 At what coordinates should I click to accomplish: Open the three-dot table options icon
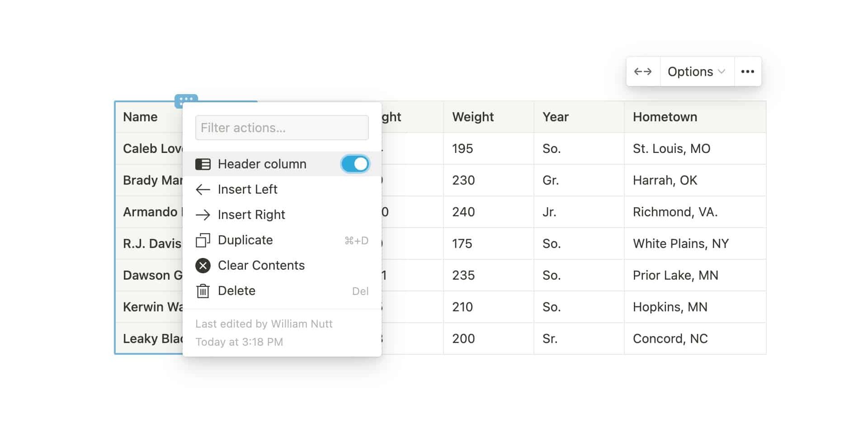tap(748, 71)
